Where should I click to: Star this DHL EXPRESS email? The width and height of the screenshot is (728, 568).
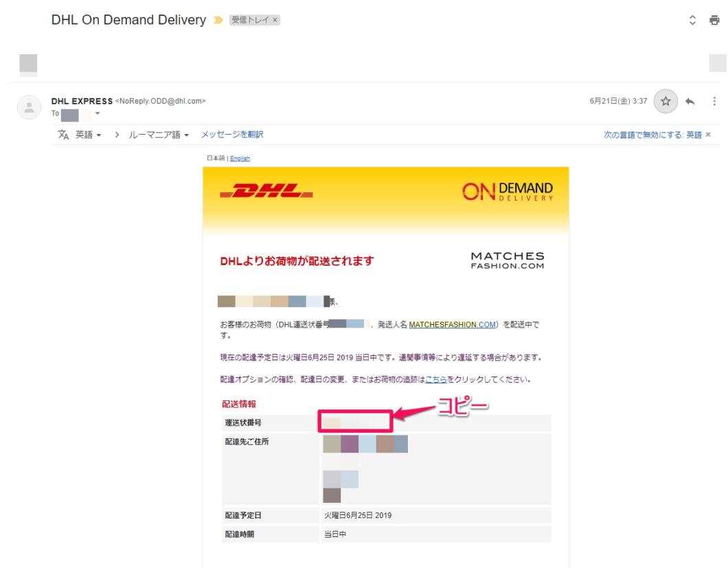tap(666, 101)
